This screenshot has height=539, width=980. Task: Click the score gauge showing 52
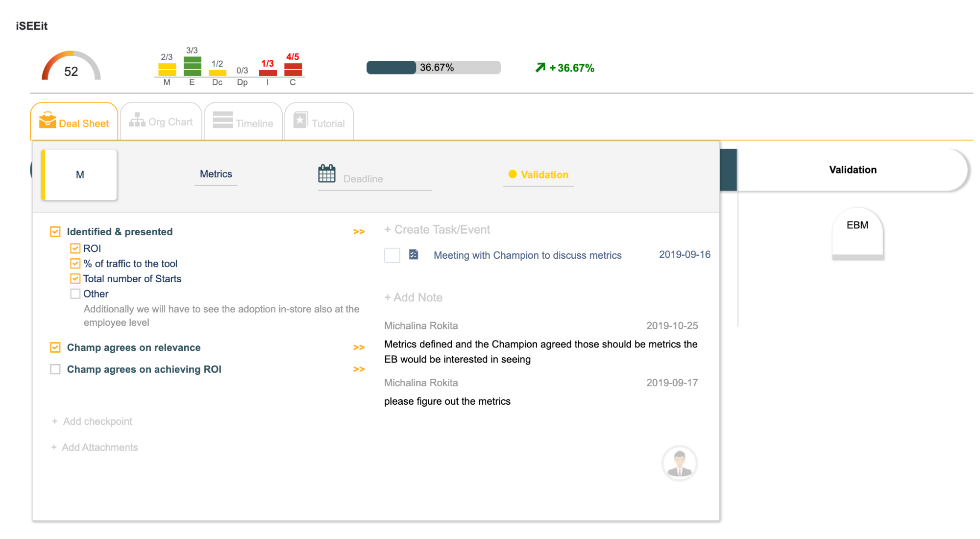tap(71, 66)
